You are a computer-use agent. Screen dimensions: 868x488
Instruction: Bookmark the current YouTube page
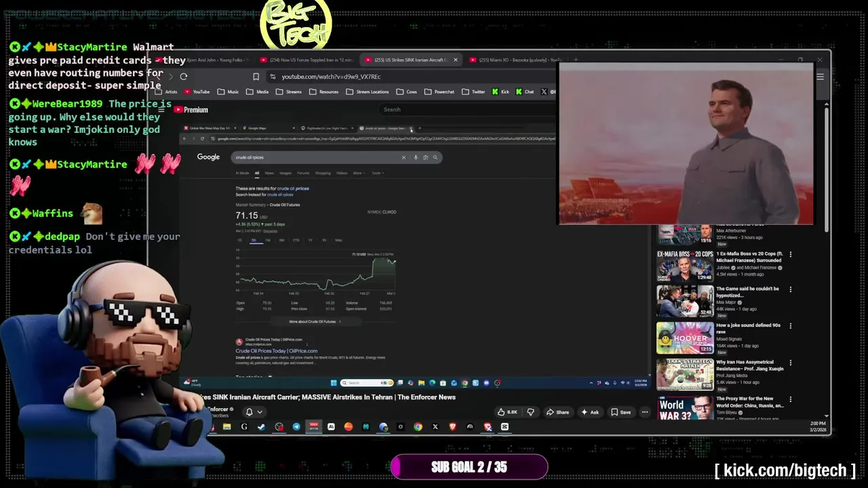256,77
